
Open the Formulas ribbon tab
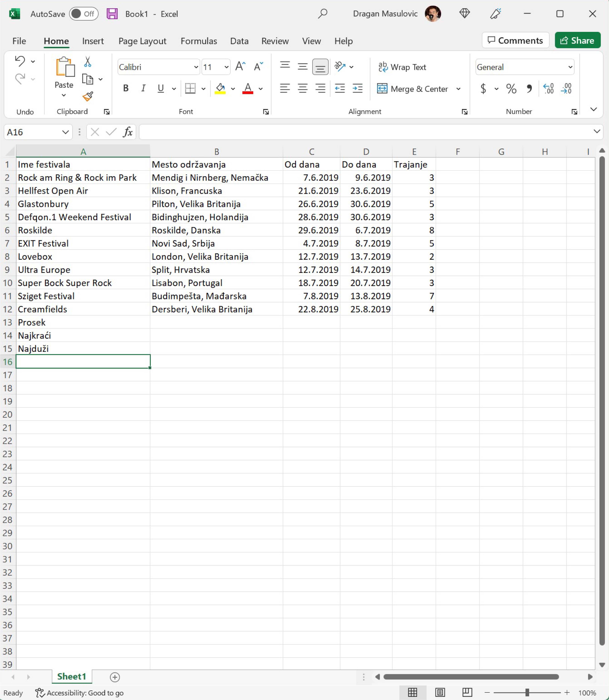(198, 41)
